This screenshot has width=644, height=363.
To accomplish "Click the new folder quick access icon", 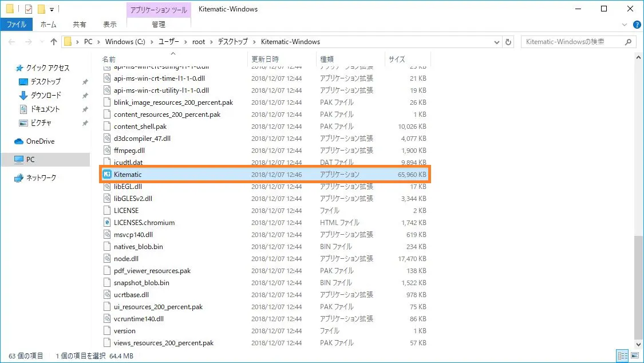I will pyautogui.click(x=41, y=9).
